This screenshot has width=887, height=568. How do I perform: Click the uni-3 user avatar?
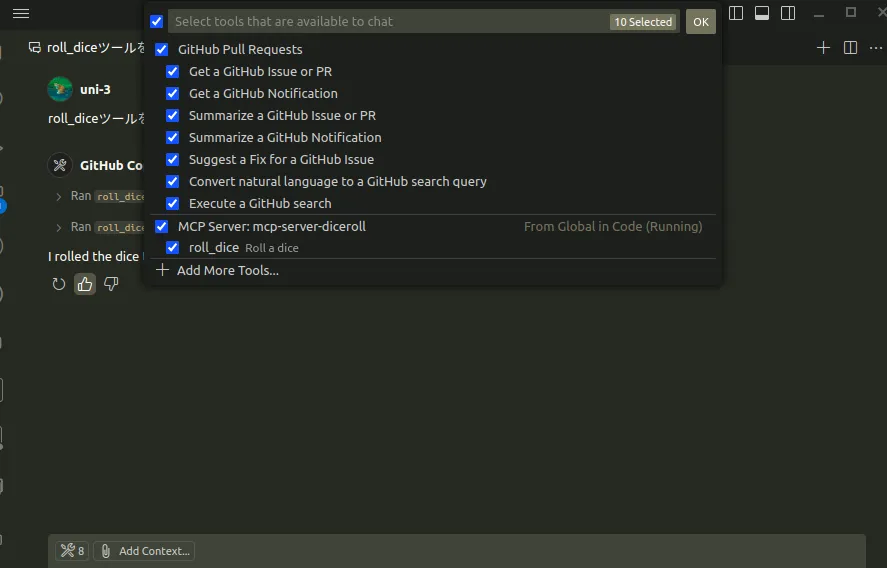point(60,89)
